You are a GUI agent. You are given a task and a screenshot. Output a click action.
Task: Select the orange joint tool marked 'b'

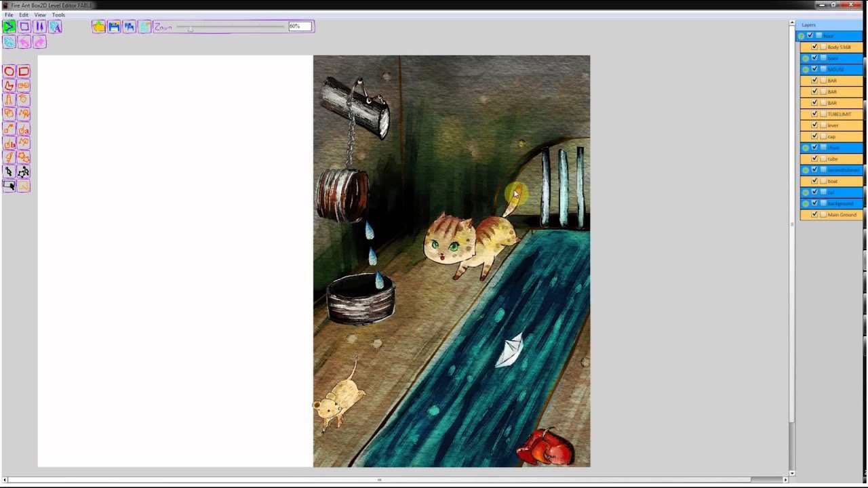pos(9,143)
